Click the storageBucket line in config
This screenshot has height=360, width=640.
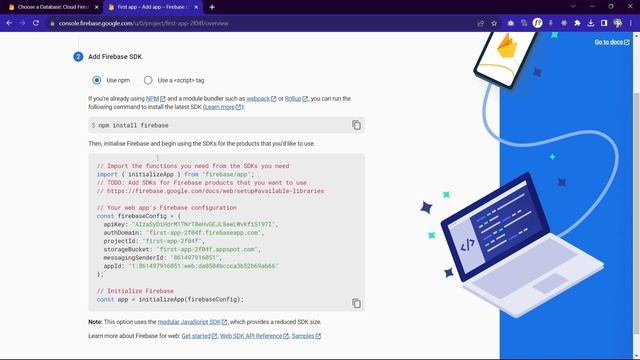tap(182, 249)
